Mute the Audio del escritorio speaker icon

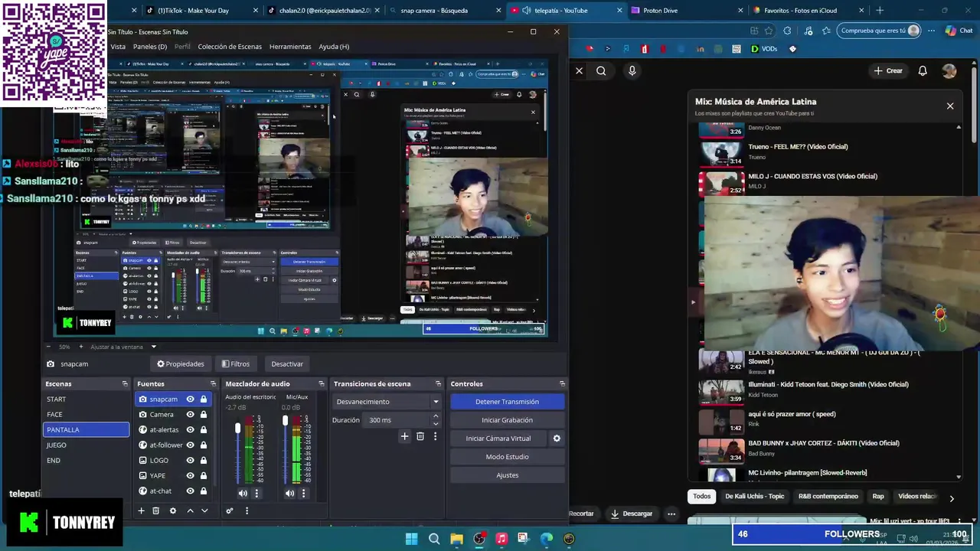243,494
